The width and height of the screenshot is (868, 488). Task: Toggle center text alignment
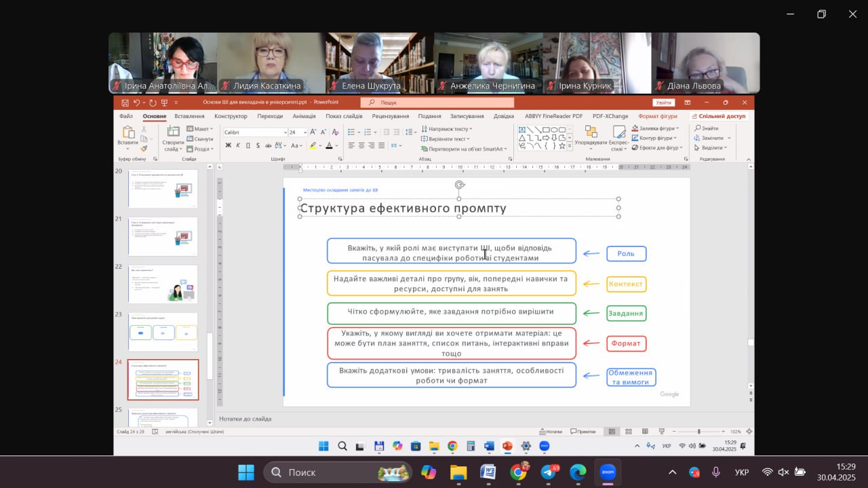(x=361, y=145)
